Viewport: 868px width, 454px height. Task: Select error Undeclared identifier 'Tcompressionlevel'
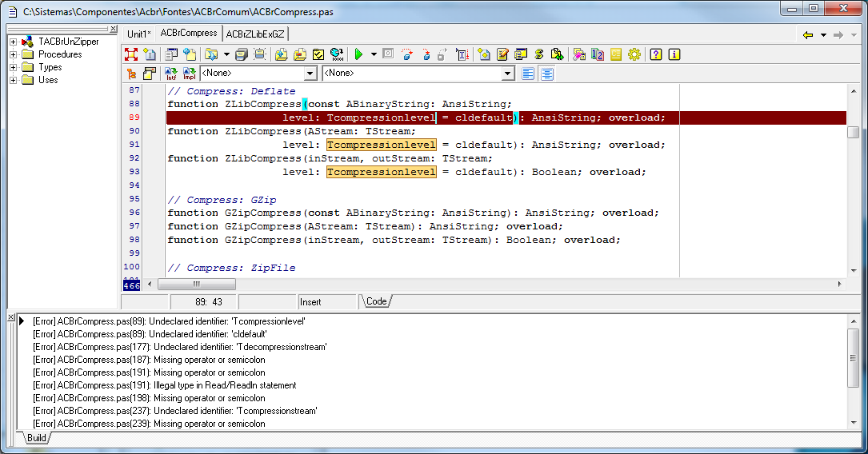pos(169,321)
